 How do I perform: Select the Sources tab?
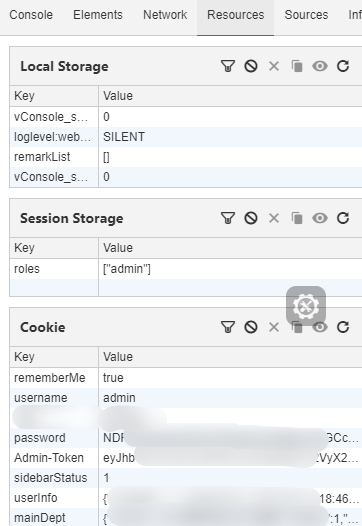tap(306, 15)
